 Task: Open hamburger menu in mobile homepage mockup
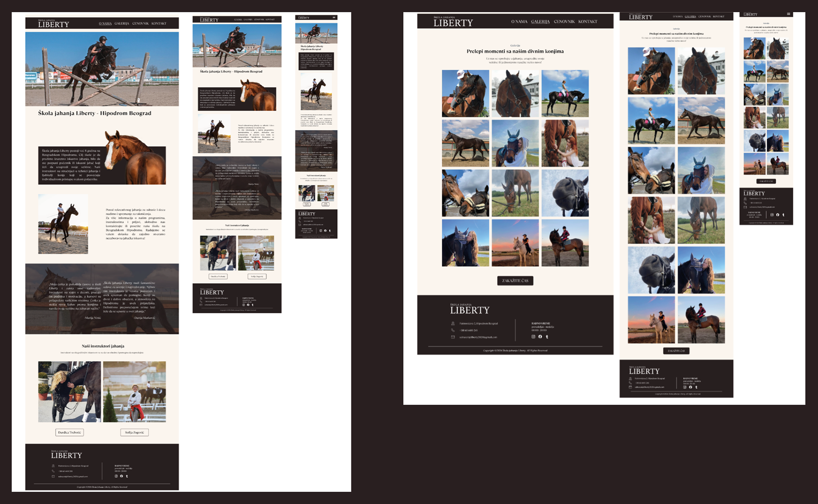click(334, 17)
